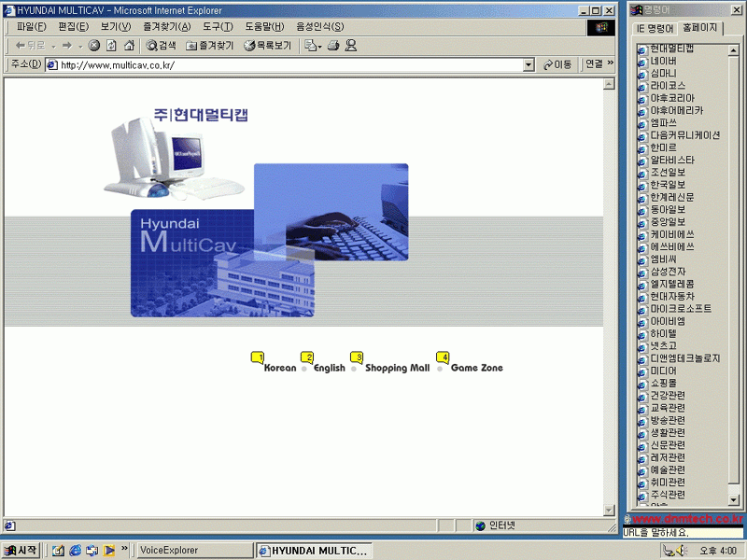Select 엠파스 in the homepage list
Screen dimensions: 747x560
point(664,123)
